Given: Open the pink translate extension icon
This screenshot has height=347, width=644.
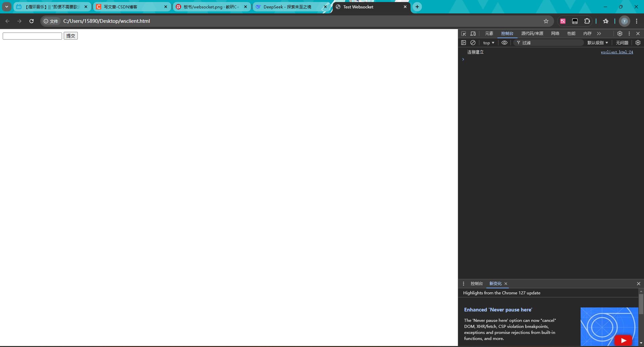Looking at the screenshot, I should 563,21.
